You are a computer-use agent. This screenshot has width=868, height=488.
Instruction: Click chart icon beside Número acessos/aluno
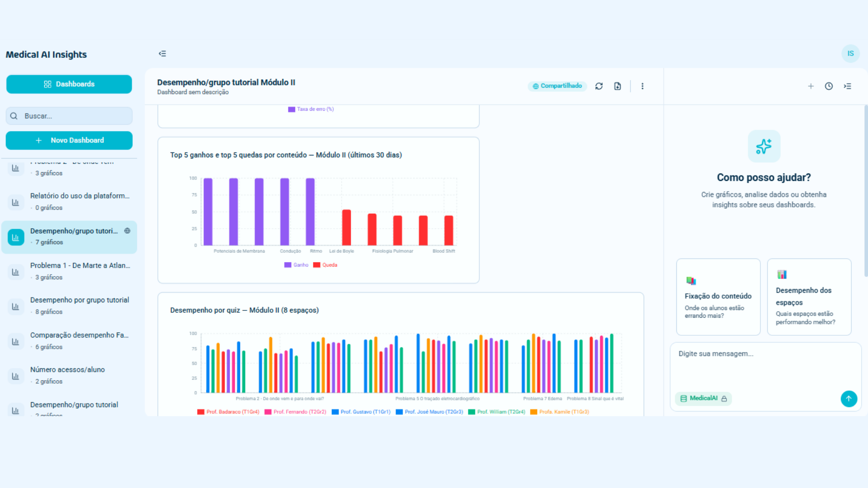[x=15, y=376]
